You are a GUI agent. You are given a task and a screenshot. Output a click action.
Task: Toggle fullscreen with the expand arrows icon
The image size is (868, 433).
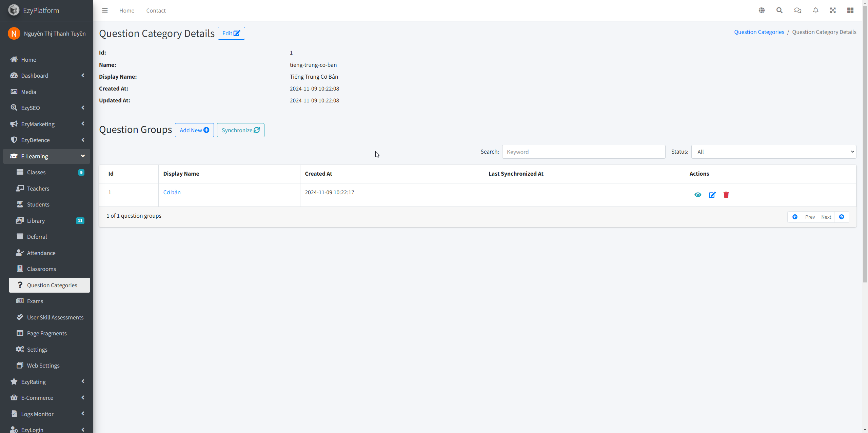coord(833,11)
